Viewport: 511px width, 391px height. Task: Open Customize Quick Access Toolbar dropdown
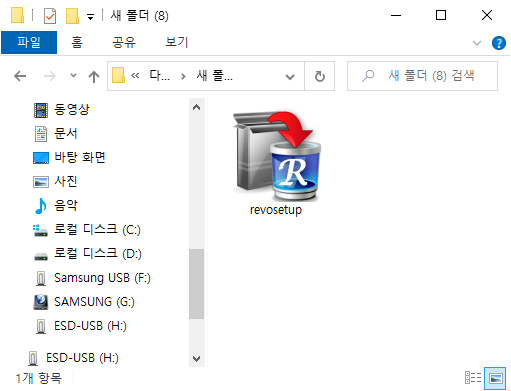pos(90,16)
